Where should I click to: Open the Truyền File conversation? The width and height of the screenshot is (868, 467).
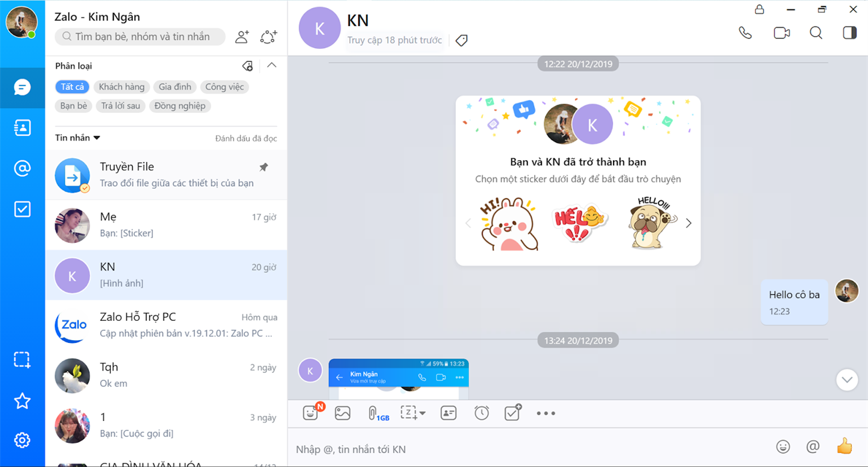click(x=166, y=175)
